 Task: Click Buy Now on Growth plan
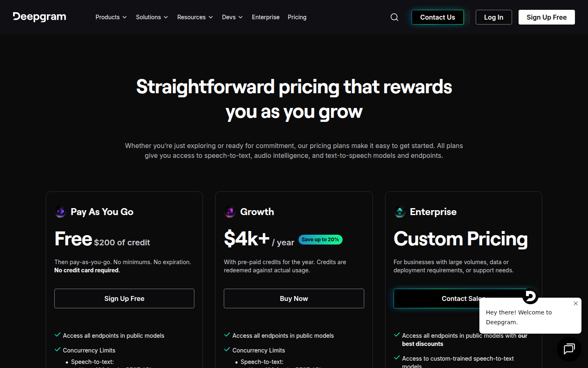pos(294,298)
